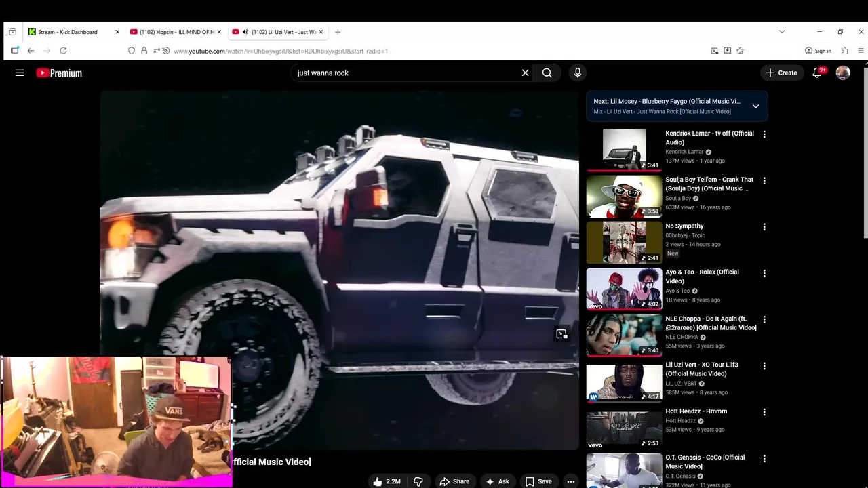Open a new browser tab
Viewport: 868px width, 488px height.
(x=338, y=32)
